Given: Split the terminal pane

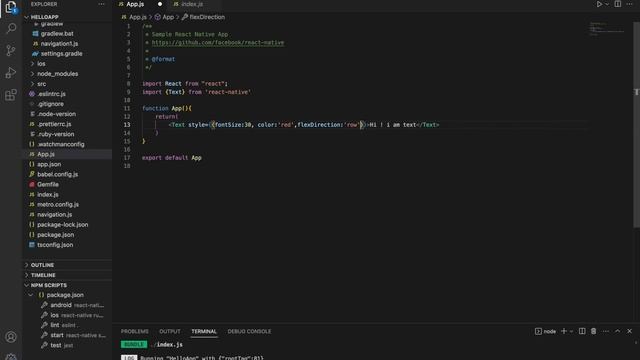Looking at the screenshot, I should 582,331.
